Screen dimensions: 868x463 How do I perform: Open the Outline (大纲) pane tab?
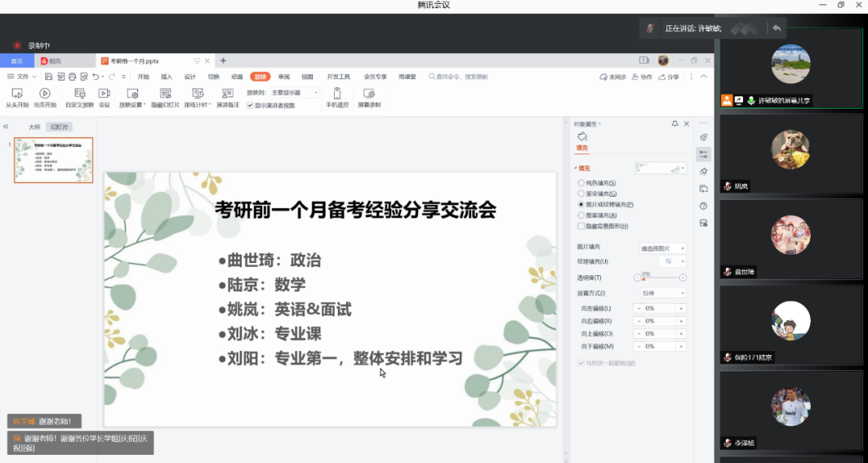(x=34, y=127)
